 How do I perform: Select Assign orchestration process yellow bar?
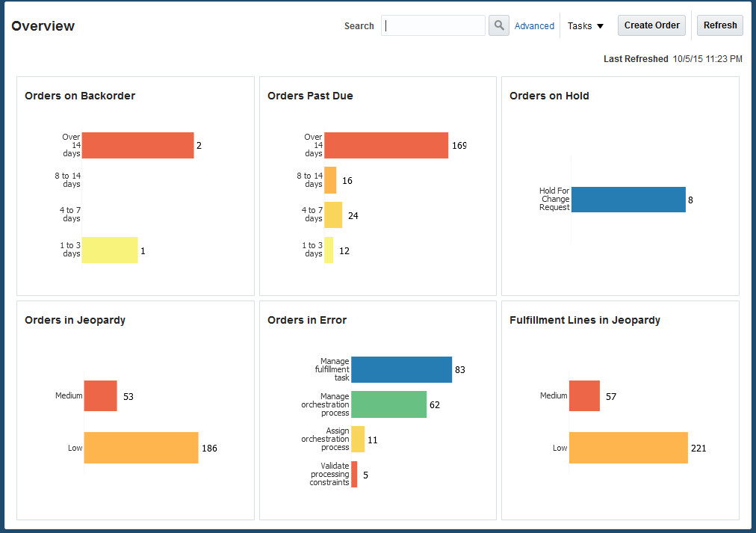[358, 439]
